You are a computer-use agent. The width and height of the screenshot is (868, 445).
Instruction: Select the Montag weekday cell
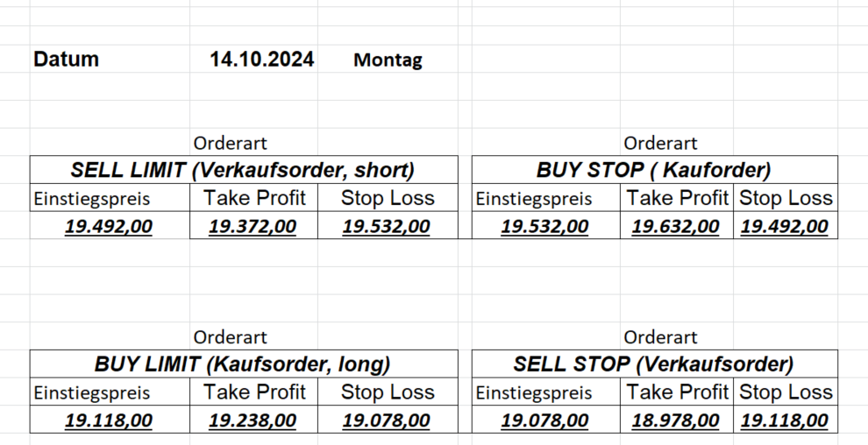pyautogui.click(x=388, y=60)
